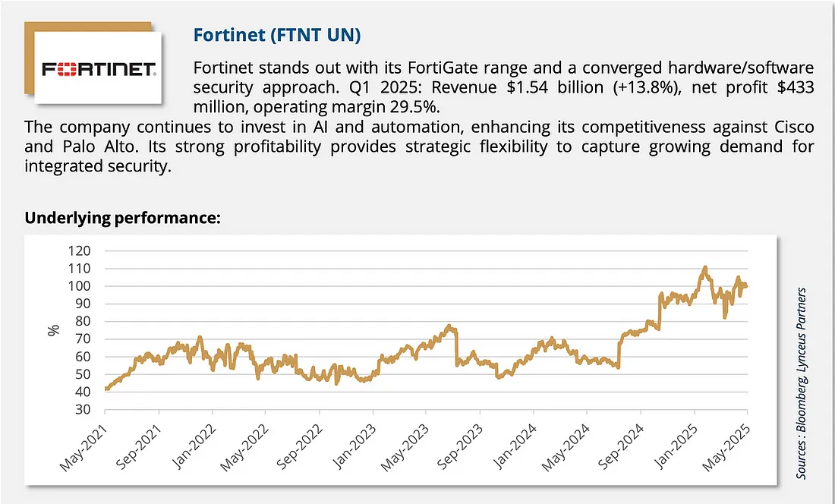Click the '50' y-axis value

(x=83, y=375)
